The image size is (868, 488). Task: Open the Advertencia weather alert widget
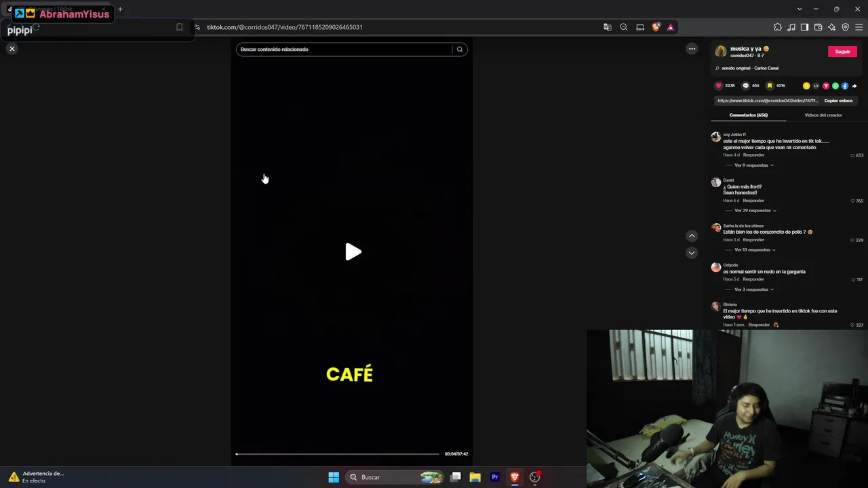tap(36, 477)
